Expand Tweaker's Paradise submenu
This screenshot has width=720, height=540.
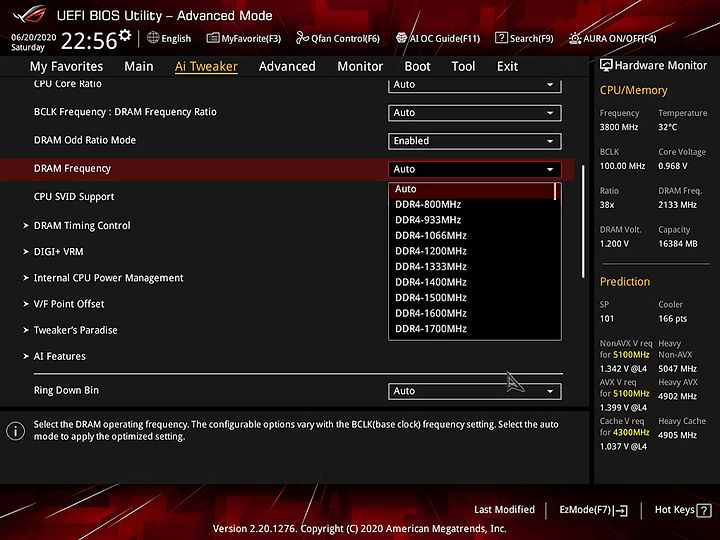click(x=70, y=330)
